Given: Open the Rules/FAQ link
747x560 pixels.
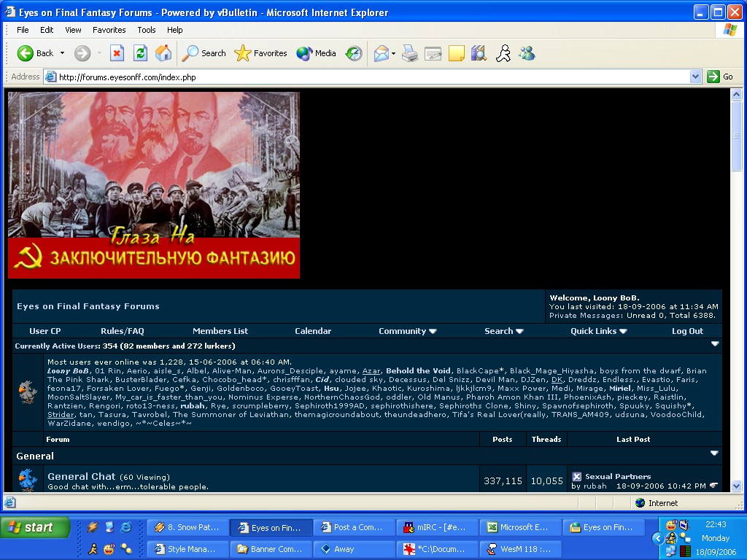Looking at the screenshot, I should coord(123,331).
